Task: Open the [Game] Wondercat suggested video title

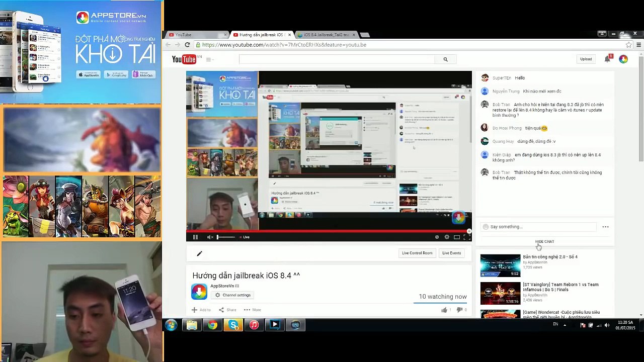Action: click(561, 315)
